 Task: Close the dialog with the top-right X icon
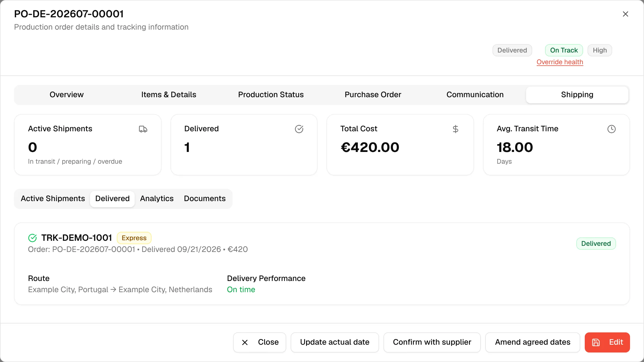[x=626, y=14]
